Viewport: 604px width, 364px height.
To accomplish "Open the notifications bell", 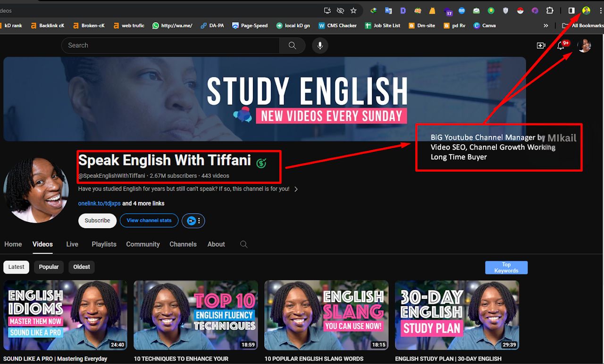I will point(561,45).
